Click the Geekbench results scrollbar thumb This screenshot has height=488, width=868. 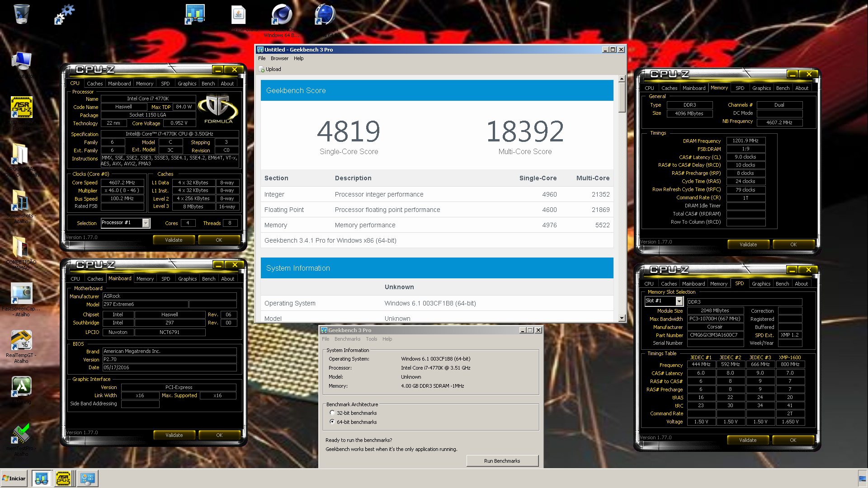pyautogui.click(x=622, y=97)
